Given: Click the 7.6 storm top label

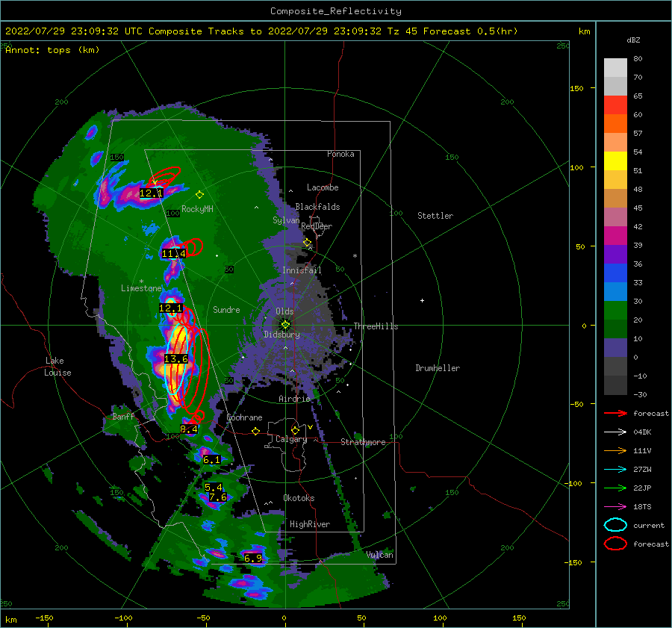Looking at the screenshot, I should point(218,497).
